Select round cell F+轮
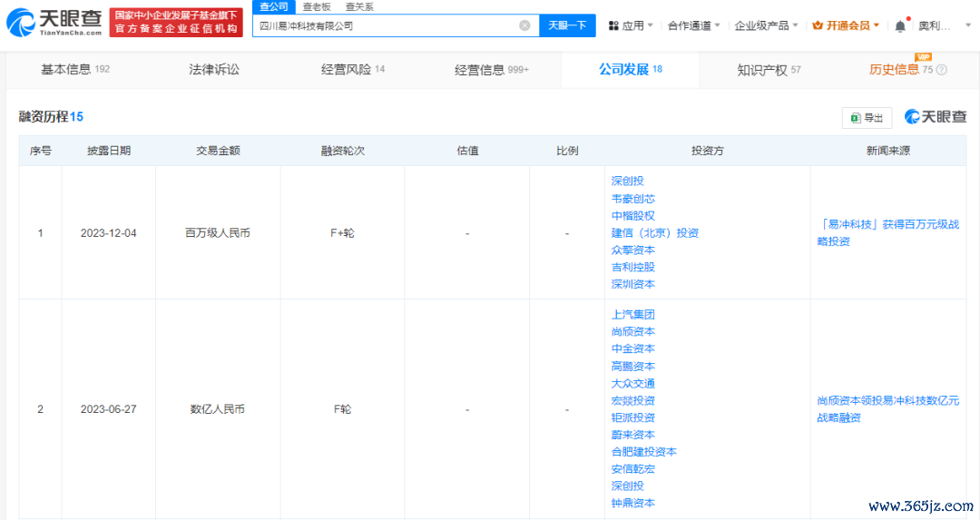Screen dimensions: 980x520 pyautogui.click(x=342, y=233)
